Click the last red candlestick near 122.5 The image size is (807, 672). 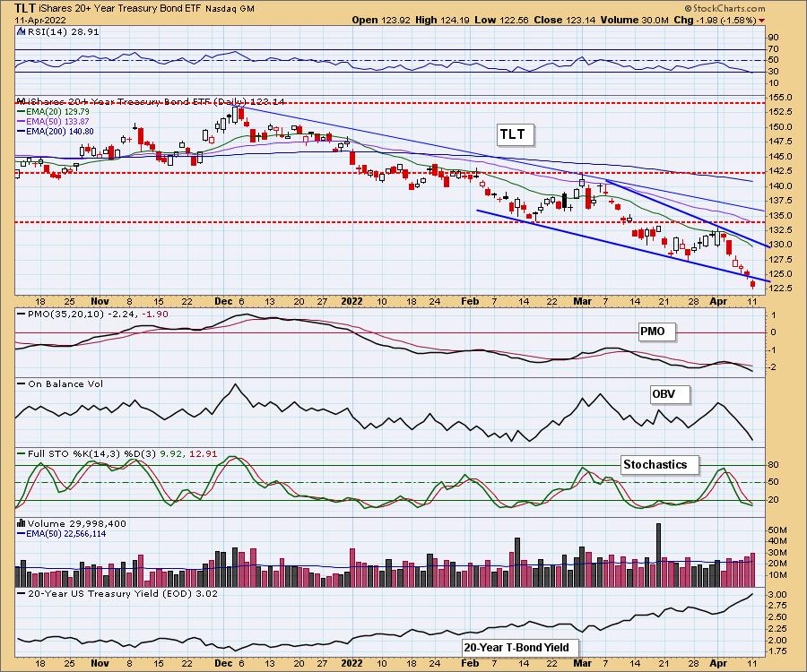[752, 284]
